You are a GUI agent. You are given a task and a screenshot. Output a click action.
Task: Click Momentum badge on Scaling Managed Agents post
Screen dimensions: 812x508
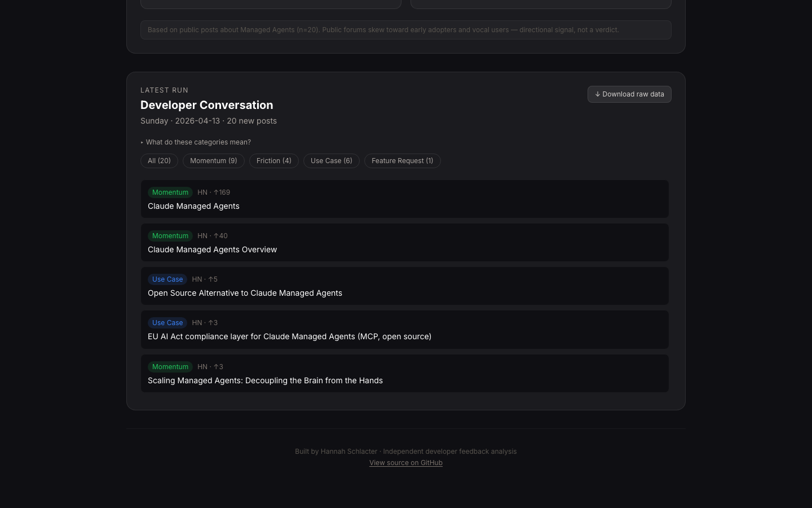[170, 367]
